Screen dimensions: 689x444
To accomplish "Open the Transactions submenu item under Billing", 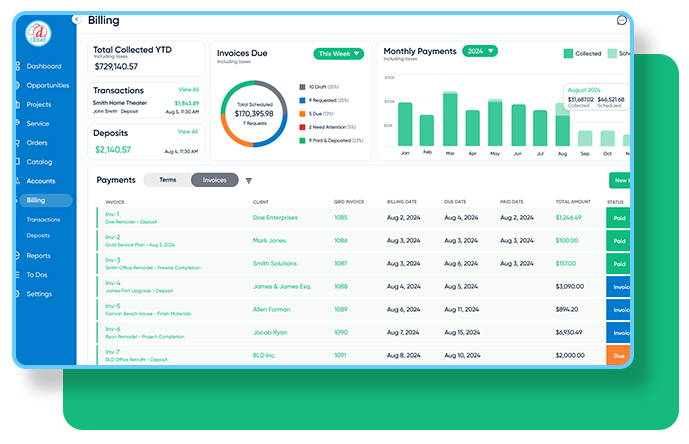I will tap(43, 219).
